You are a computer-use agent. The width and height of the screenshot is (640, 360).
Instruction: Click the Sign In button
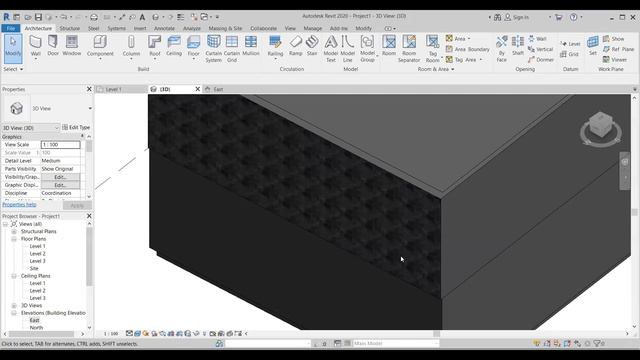point(517,17)
